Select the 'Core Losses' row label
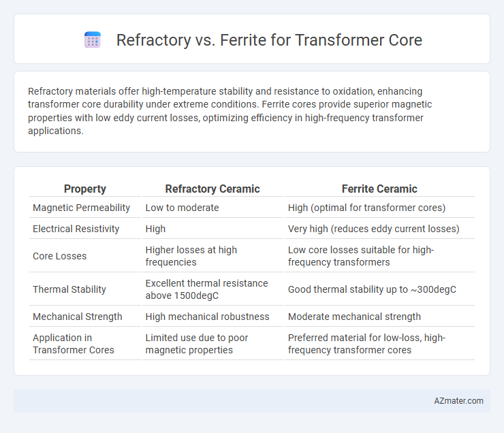Viewport: 504px width, 433px height. [59, 256]
